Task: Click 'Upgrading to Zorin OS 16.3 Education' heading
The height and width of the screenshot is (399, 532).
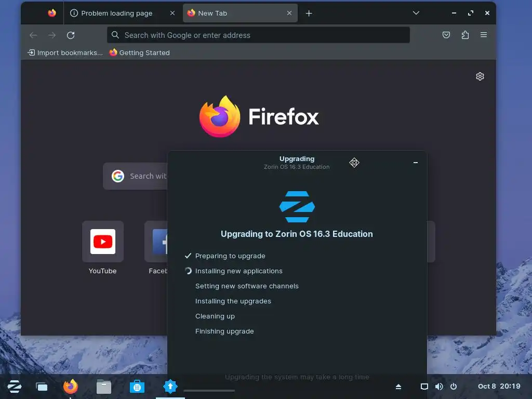Action: (297, 234)
